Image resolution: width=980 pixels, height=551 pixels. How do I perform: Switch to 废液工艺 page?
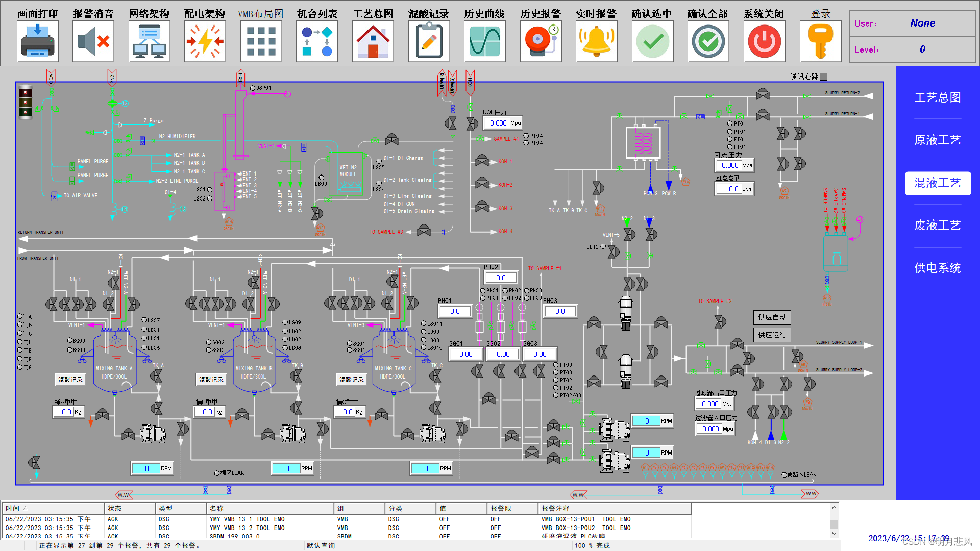[938, 226]
